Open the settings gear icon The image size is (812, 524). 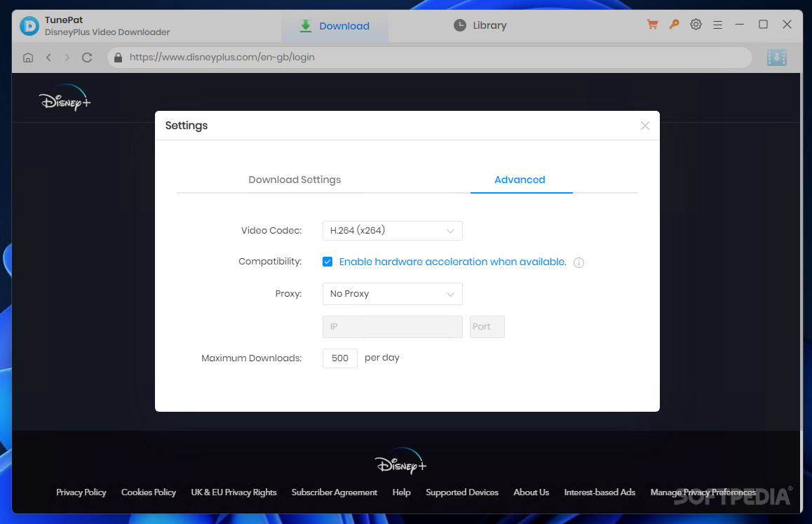(696, 25)
